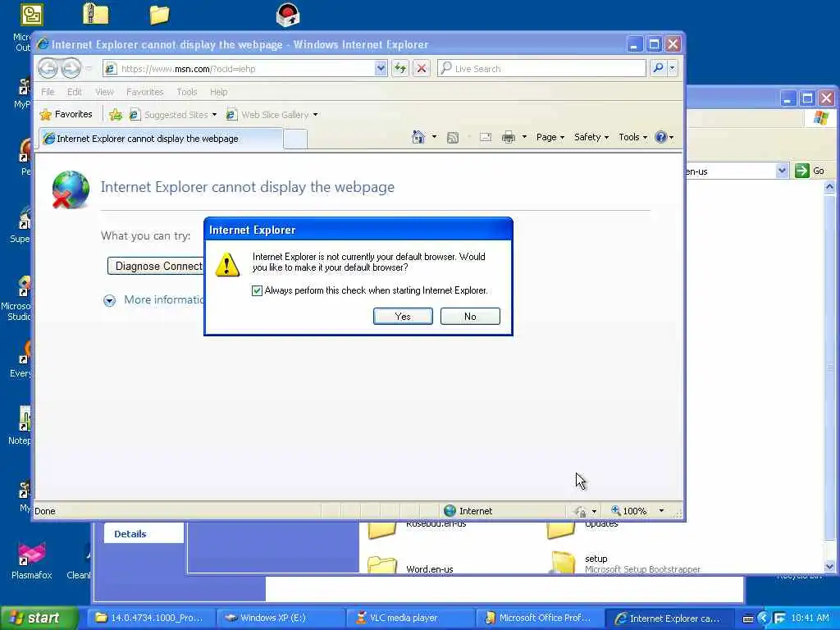Uncheck Always perform this check checkbox
The width and height of the screenshot is (840, 630).
coord(257,290)
